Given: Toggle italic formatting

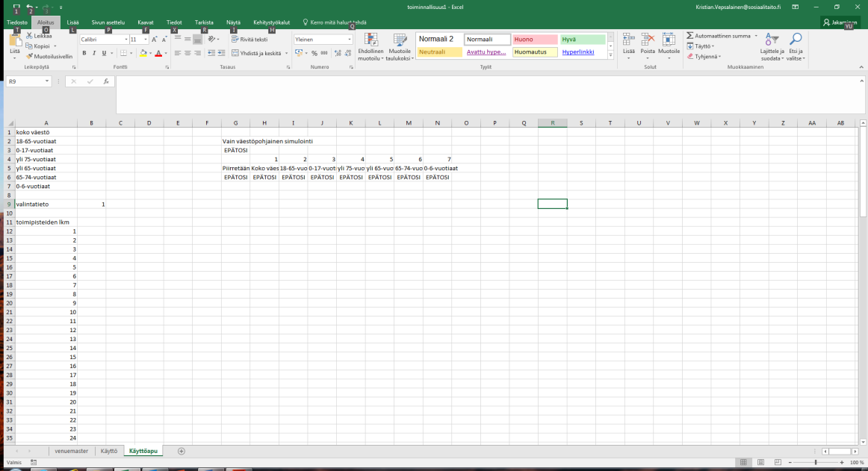Looking at the screenshot, I should tap(94, 53).
